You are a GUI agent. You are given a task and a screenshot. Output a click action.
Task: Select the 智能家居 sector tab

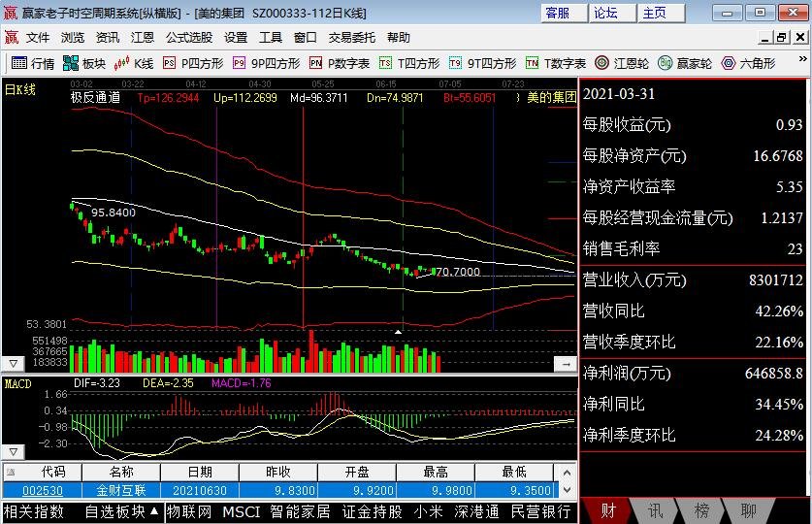[x=301, y=511]
